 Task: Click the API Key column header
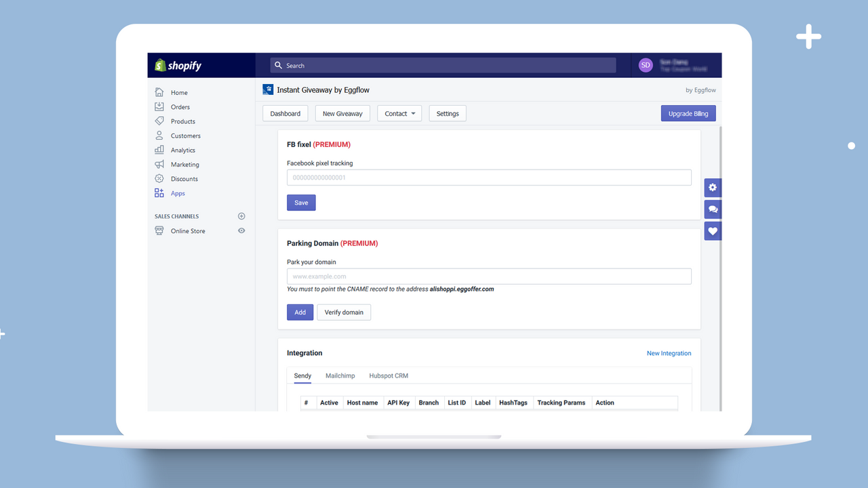pos(399,403)
